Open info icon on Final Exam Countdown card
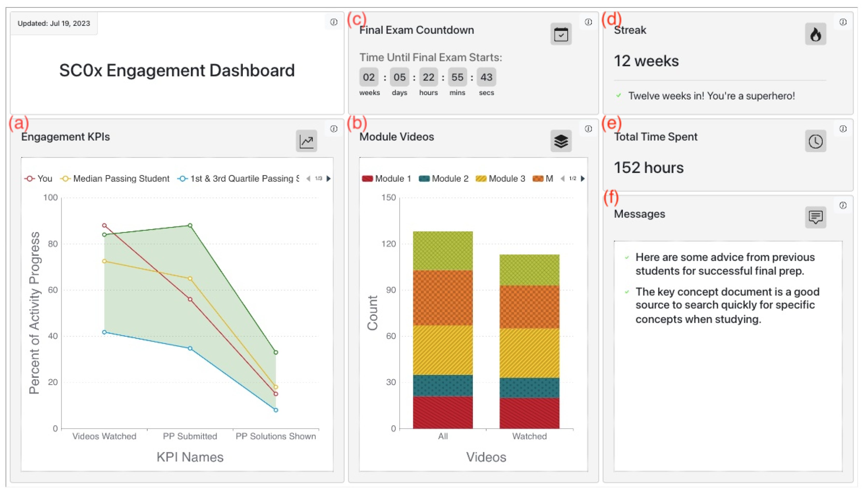This screenshot has width=868, height=492. 588,22
